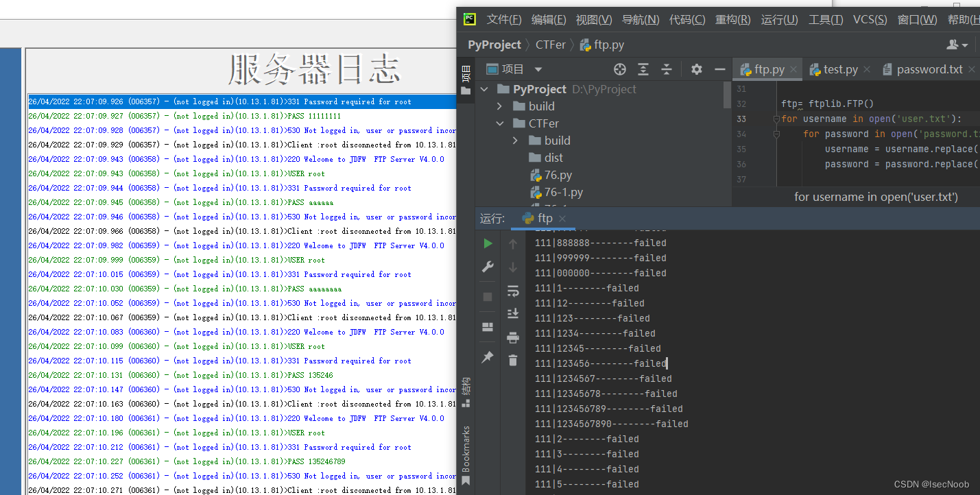
Task: Fold the 'for password' loop at line 34
Action: (x=777, y=134)
